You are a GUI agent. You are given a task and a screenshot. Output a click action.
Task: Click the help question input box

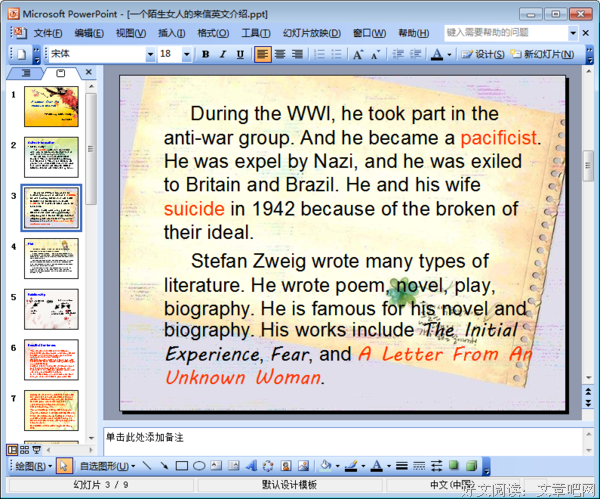click(x=506, y=33)
